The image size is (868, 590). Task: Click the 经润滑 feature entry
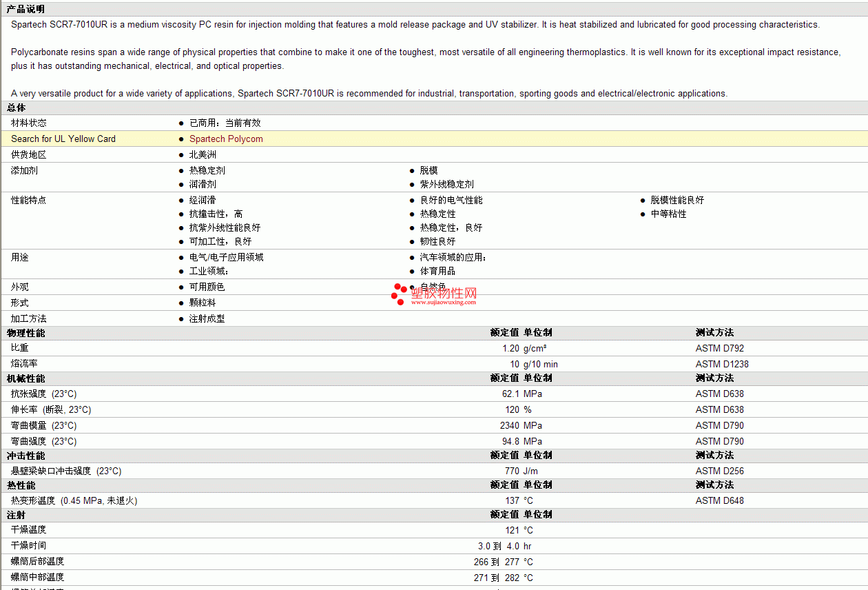click(x=203, y=200)
